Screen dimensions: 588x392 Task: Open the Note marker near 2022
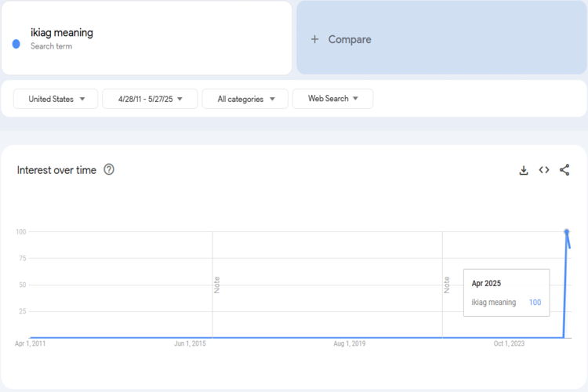coord(447,285)
